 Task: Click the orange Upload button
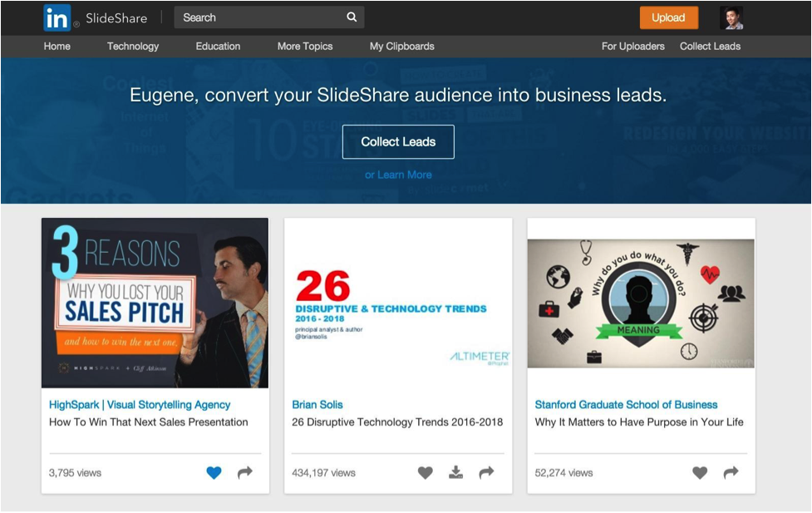(x=668, y=17)
